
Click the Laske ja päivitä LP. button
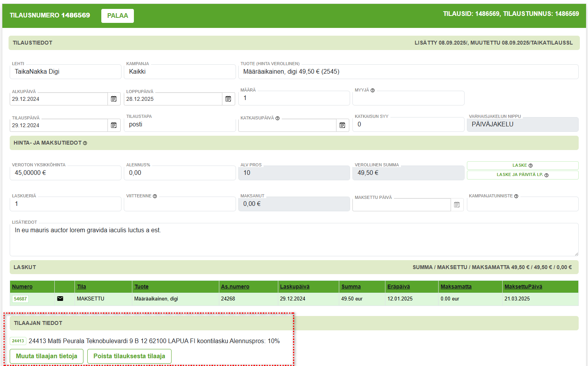(x=522, y=175)
